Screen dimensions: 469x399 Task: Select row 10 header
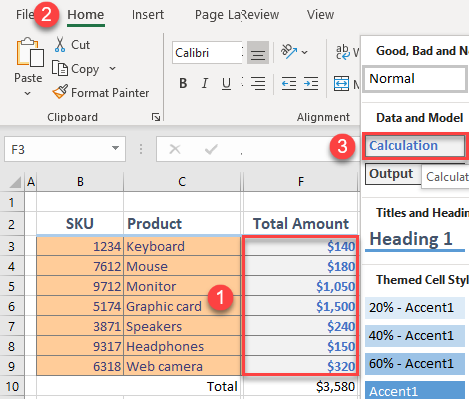[x=12, y=386]
